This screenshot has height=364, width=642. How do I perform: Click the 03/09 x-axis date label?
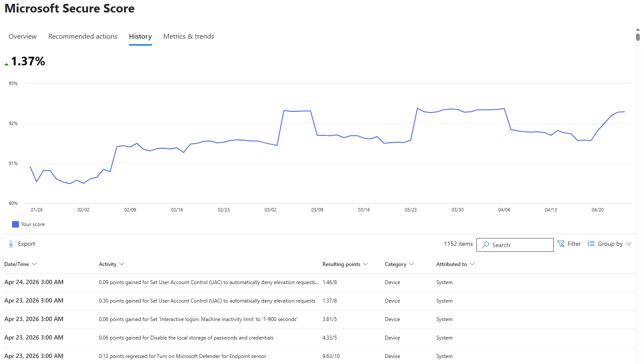pos(317,210)
